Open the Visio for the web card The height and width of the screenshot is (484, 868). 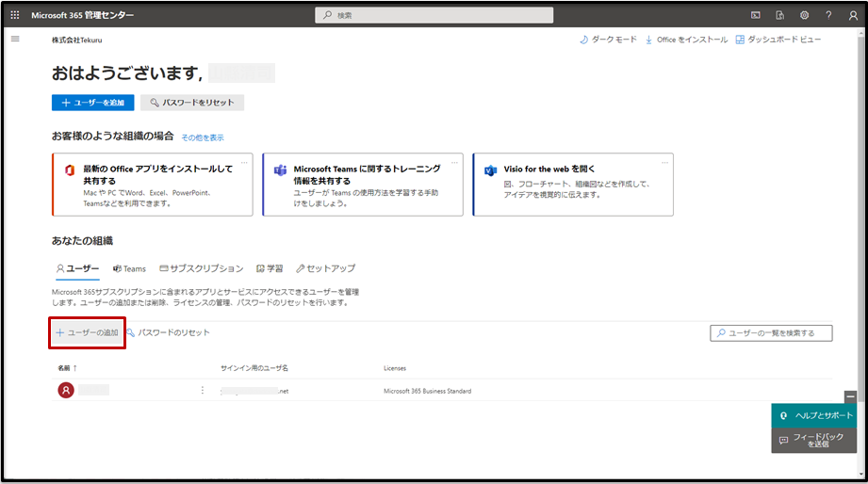click(x=573, y=185)
